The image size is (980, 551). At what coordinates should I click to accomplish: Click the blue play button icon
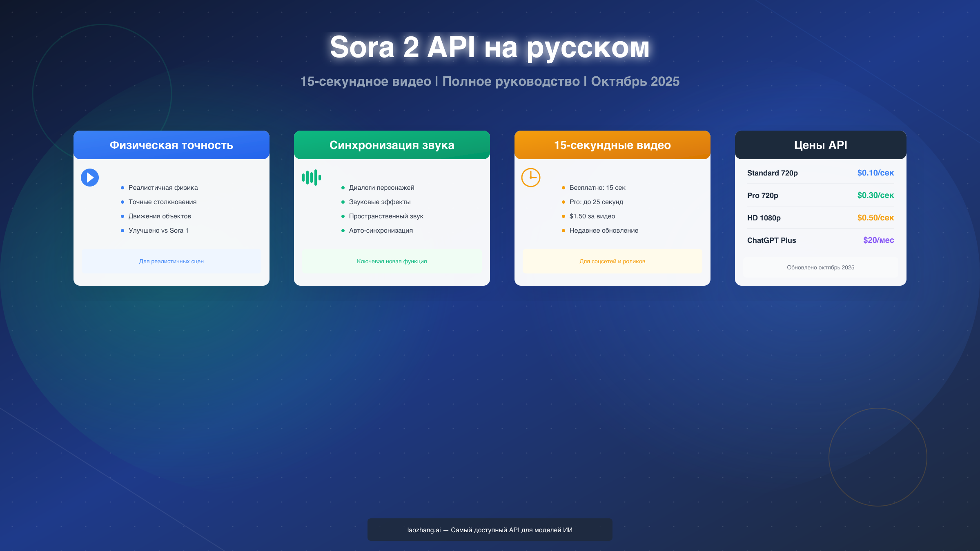pos(90,177)
